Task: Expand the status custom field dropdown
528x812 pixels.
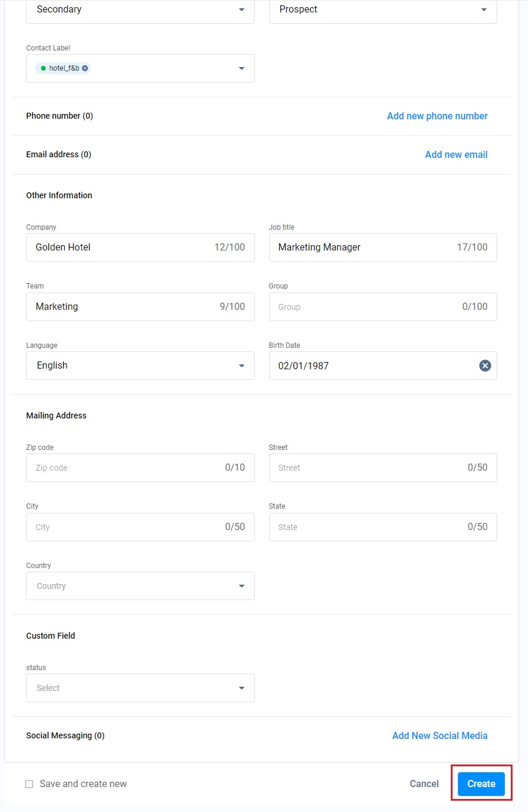Action: coord(241,688)
